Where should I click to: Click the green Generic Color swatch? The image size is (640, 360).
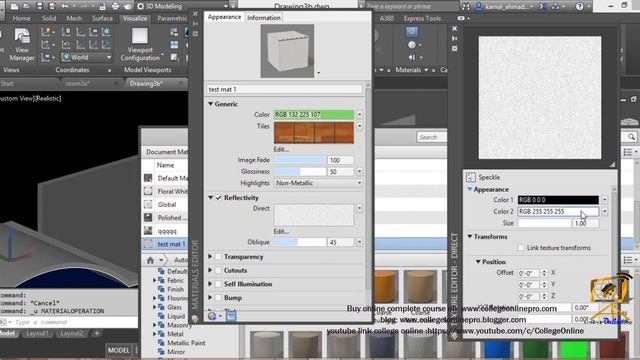coord(313,115)
